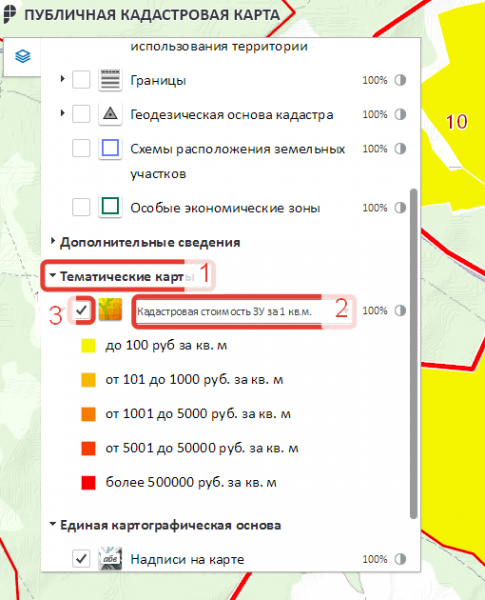This screenshot has height=600, width=485.
Task: Click the green square icon for Особые экономические зоны
Action: [110, 207]
